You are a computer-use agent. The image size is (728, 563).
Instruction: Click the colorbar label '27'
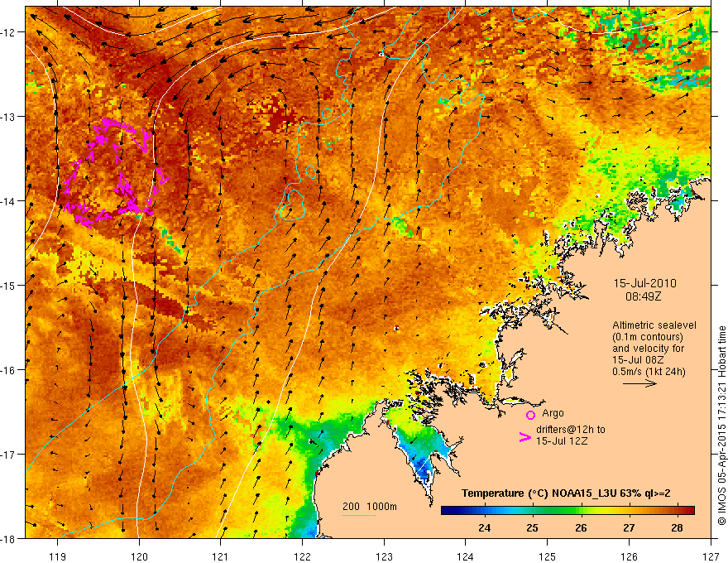629,528
